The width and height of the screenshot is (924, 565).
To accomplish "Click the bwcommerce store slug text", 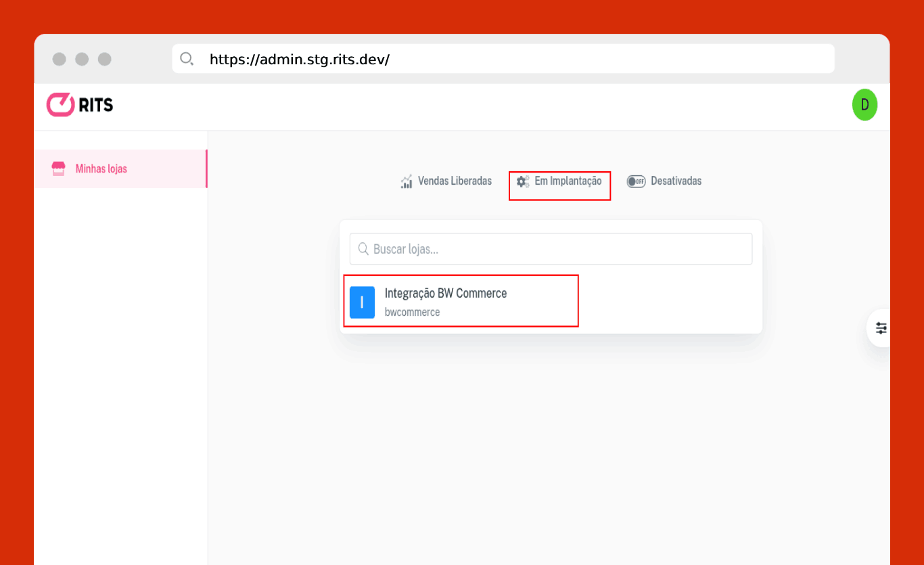I will point(412,313).
